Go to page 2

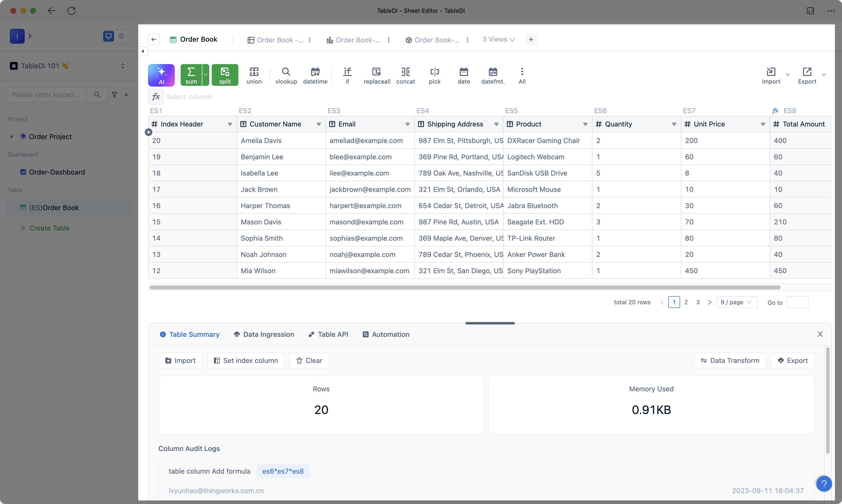(686, 302)
